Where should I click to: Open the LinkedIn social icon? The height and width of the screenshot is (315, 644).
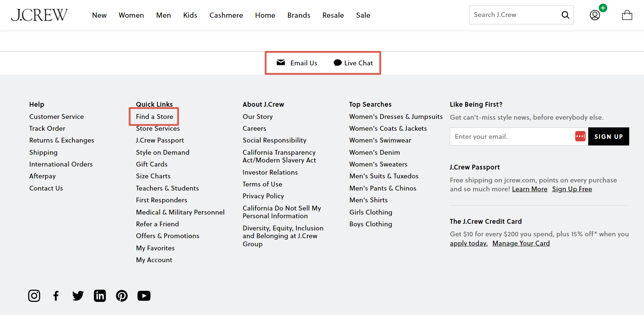pyautogui.click(x=100, y=296)
